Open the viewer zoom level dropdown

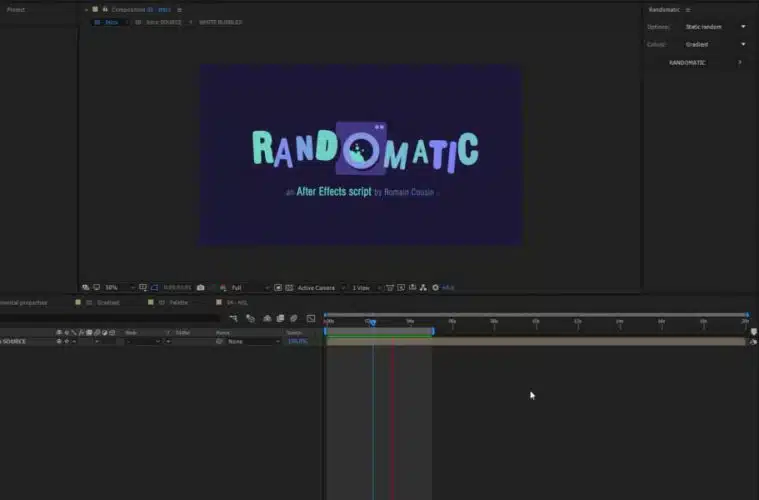[x=116, y=288]
